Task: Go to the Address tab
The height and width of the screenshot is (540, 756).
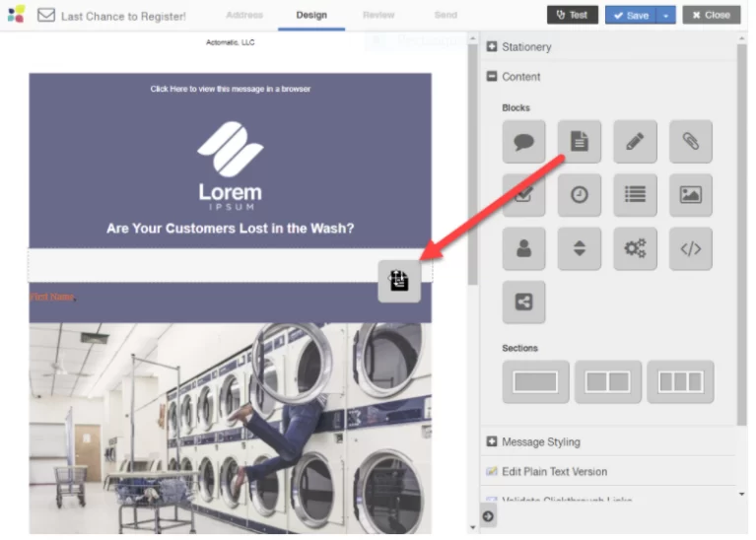Action: [x=244, y=15]
